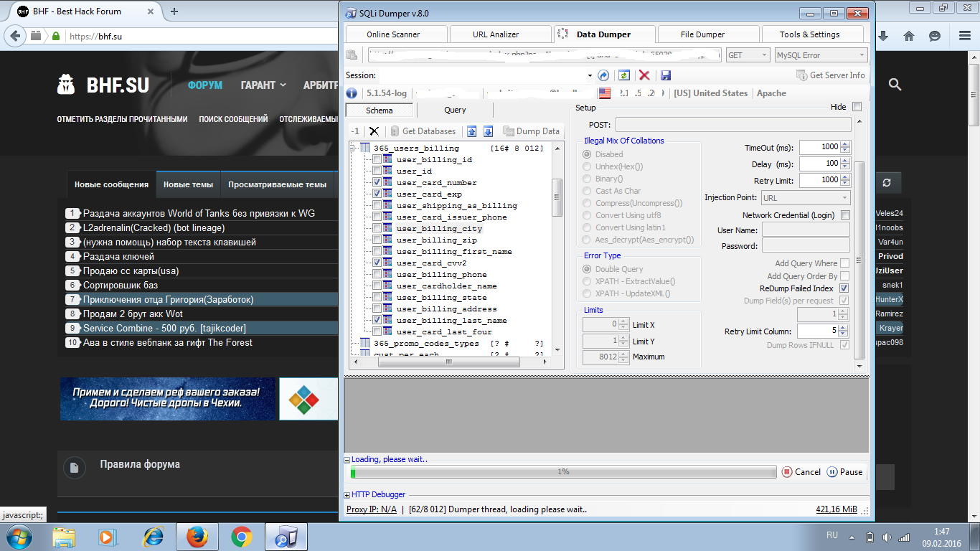The image size is (980, 551).
Task: Toggle the Hide checkbox in Setup panel
Action: pyautogui.click(x=857, y=107)
